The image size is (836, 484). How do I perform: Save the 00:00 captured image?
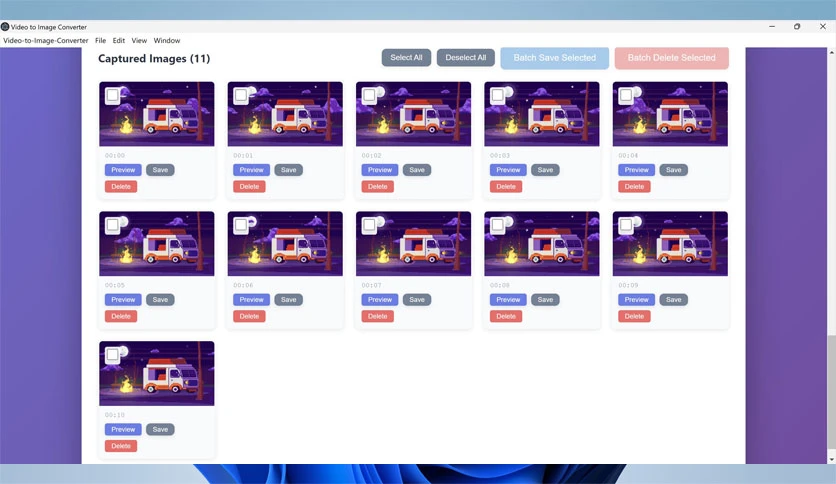coord(160,170)
